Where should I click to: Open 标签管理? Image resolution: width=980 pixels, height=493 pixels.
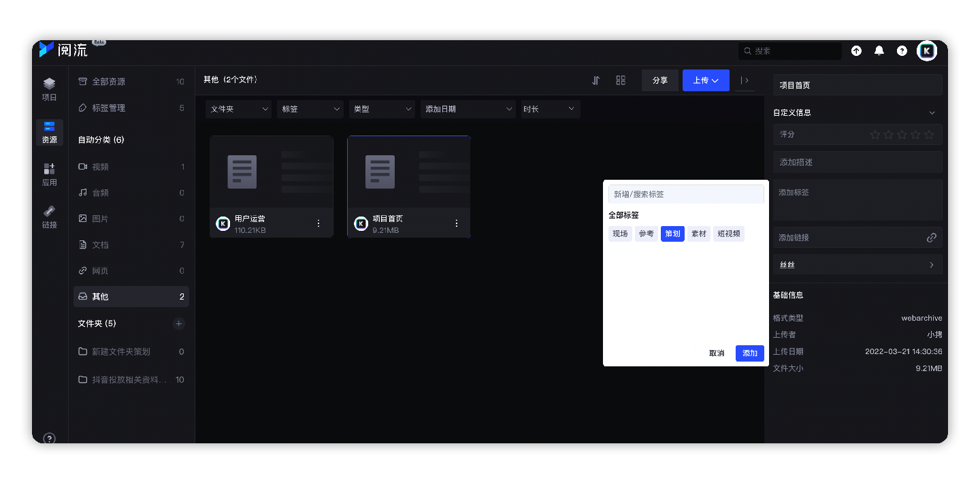pyautogui.click(x=131, y=108)
